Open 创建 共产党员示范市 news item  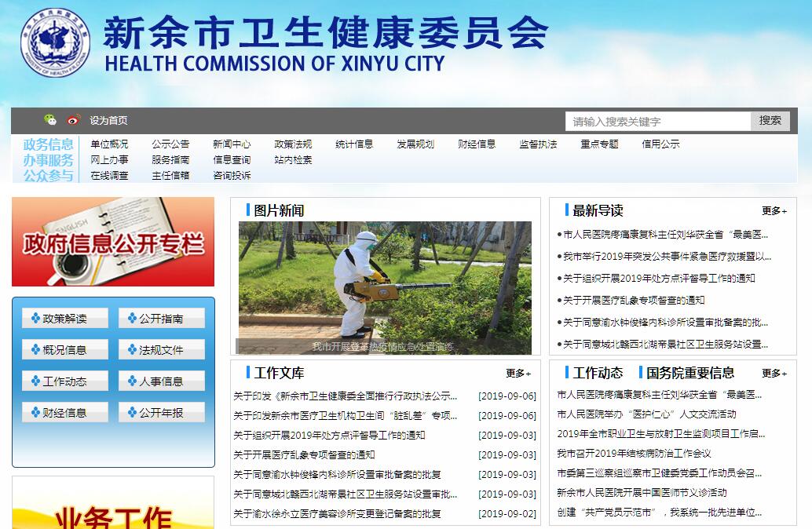point(659,513)
